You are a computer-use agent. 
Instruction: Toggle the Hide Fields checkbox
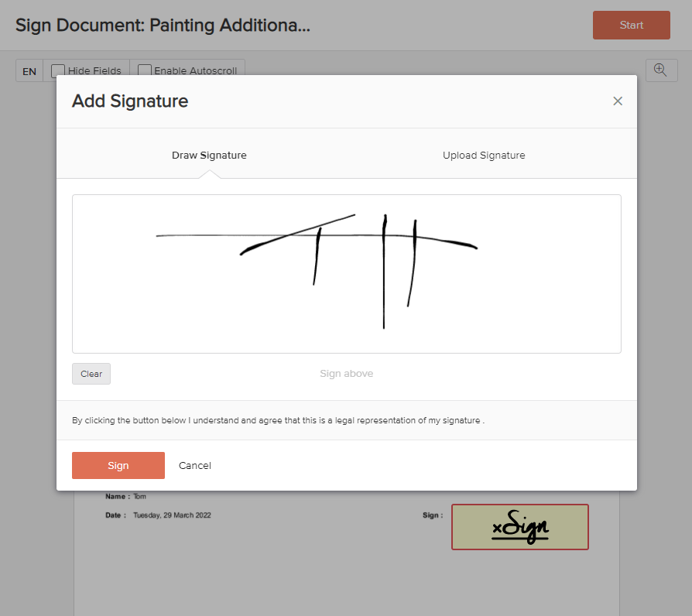(58, 70)
